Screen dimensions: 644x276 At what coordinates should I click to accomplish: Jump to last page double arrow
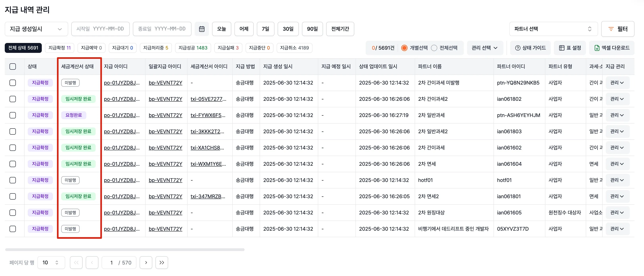click(x=162, y=263)
